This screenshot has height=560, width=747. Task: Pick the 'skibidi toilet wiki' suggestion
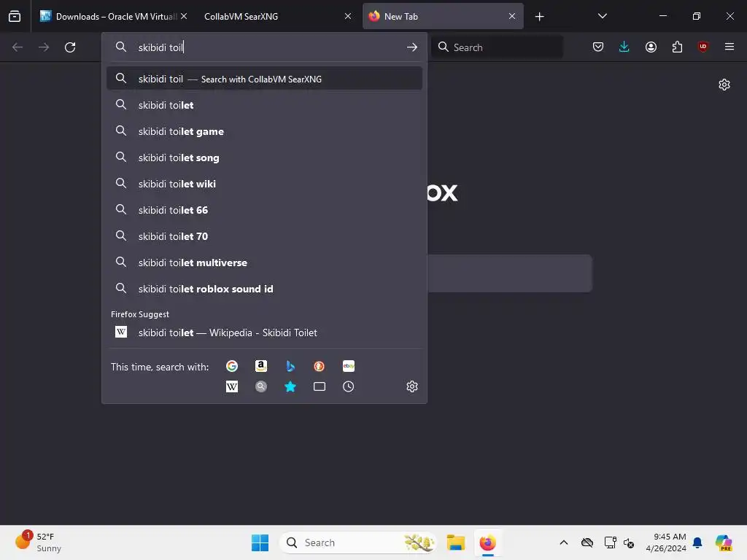pyautogui.click(x=264, y=183)
